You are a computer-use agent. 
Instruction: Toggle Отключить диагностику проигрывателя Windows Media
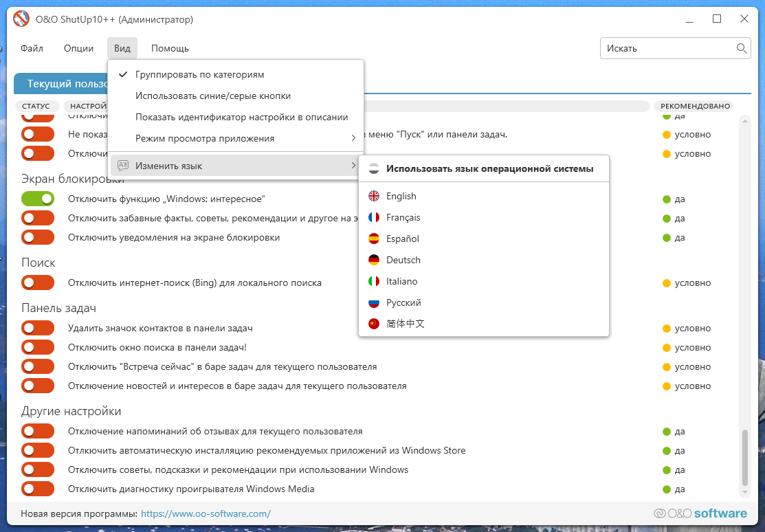(x=38, y=489)
